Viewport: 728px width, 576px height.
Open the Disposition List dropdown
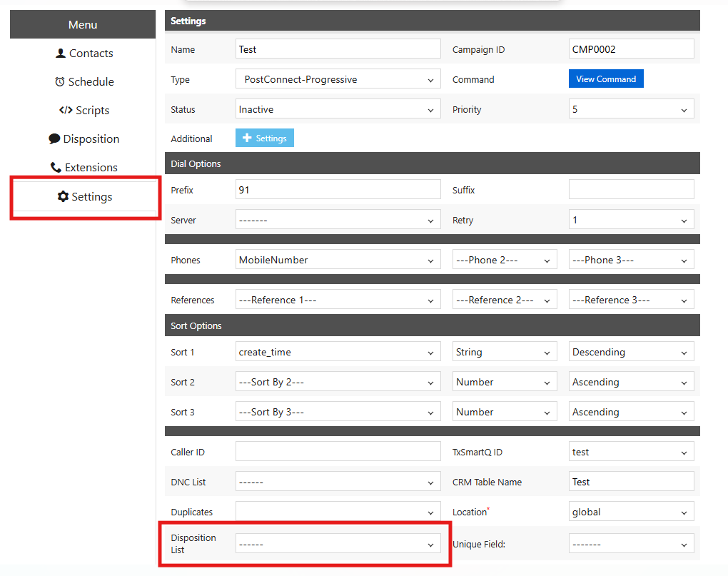click(338, 545)
